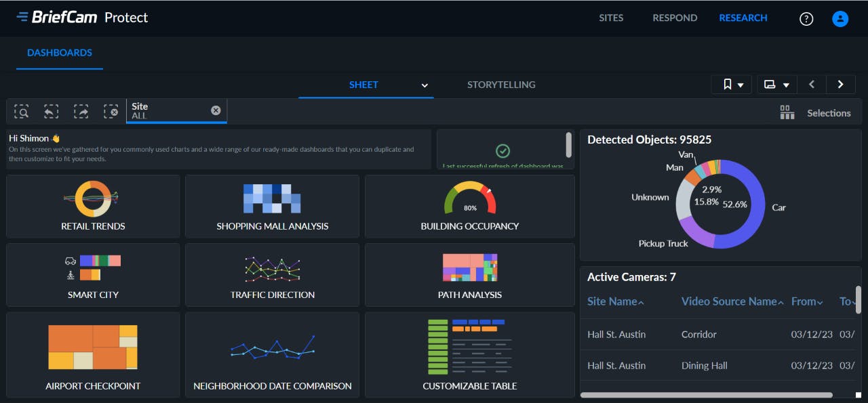Image resolution: width=868 pixels, height=403 pixels.
Task: Open the RESPOND section in the top bar
Action: coord(675,18)
